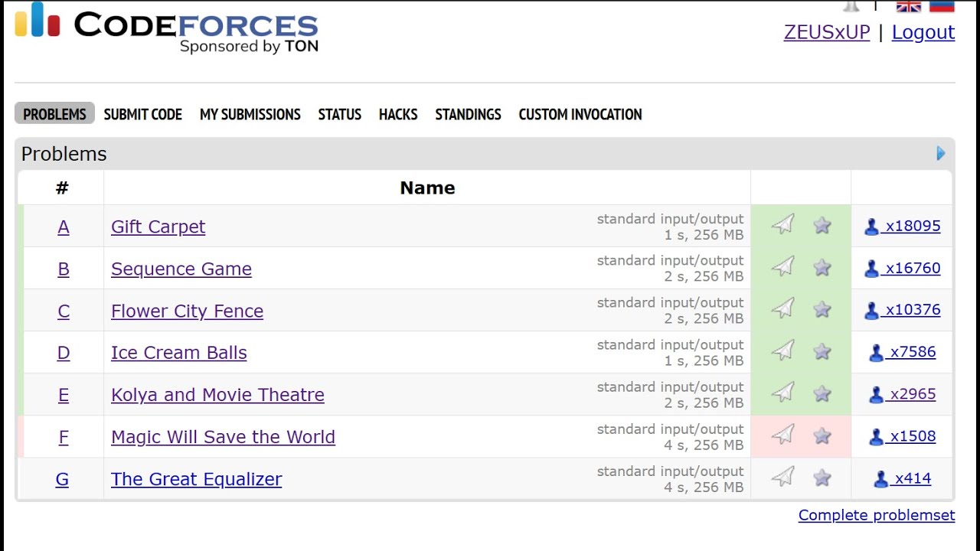Star Ice Cream Balls as favourite
This screenshot has width=980, height=551.
[822, 351]
